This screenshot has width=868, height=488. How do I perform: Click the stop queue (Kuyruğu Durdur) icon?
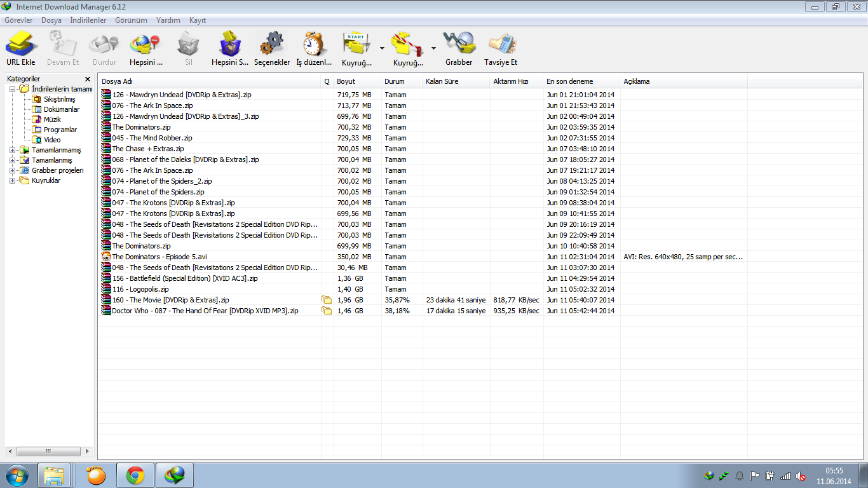[x=407, y=44]
